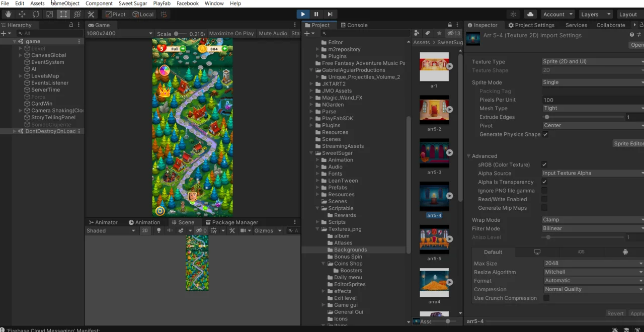Open the Texture Type dropdown
The width and height of the screenshot is (644, 332).
click(593, 62)
